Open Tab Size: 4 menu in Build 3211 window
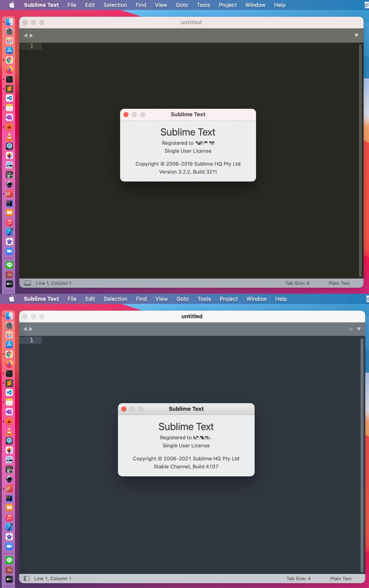The image size is (369, 588). click(297, 283)
